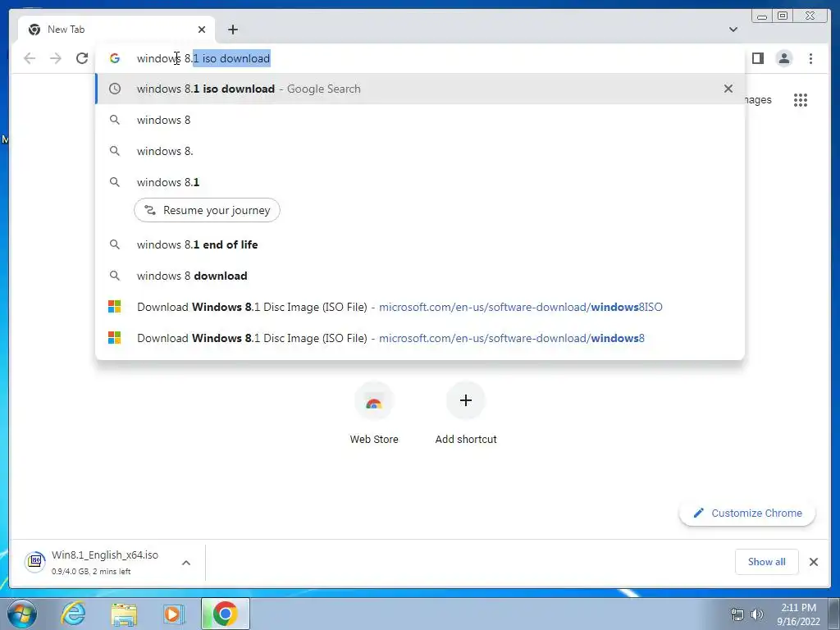This screenshot has height=630, width=840.
Task: Open the Windows Start menu orb
Action: (x=21, y=614)
